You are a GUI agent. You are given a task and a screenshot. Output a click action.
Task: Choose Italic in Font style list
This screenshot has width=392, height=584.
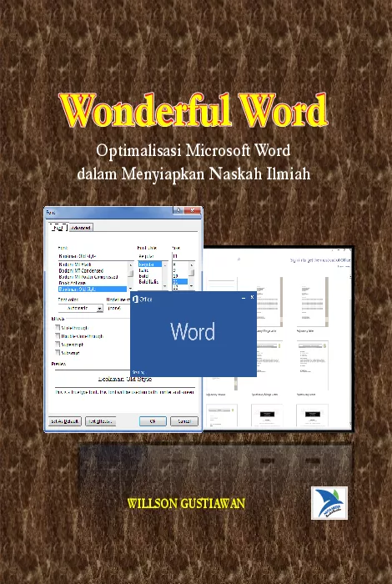point(143,270)
